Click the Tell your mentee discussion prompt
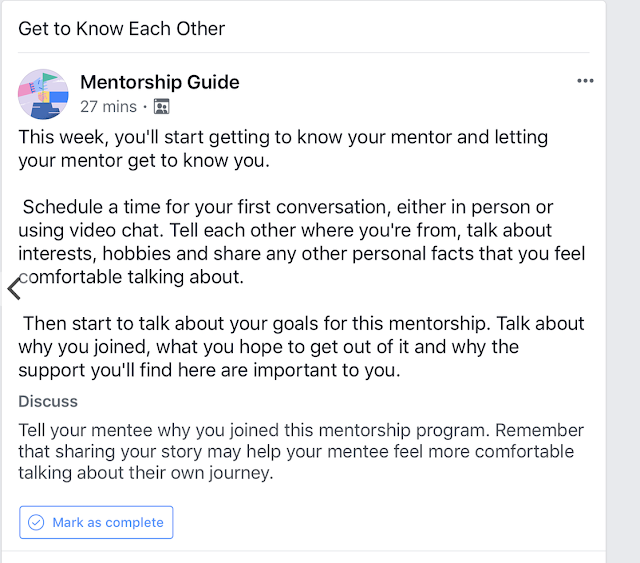This screenshot has width=640, height=563. coord(300,452)
